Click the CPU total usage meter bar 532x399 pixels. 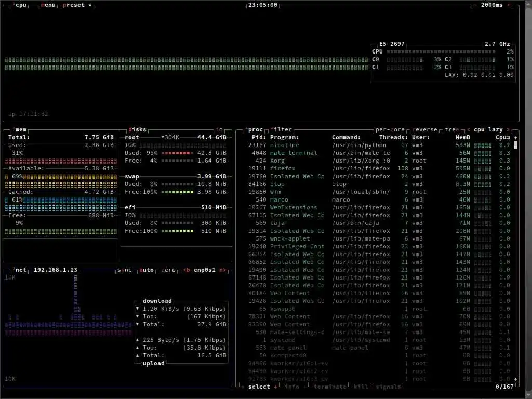(x=441, y=51)
